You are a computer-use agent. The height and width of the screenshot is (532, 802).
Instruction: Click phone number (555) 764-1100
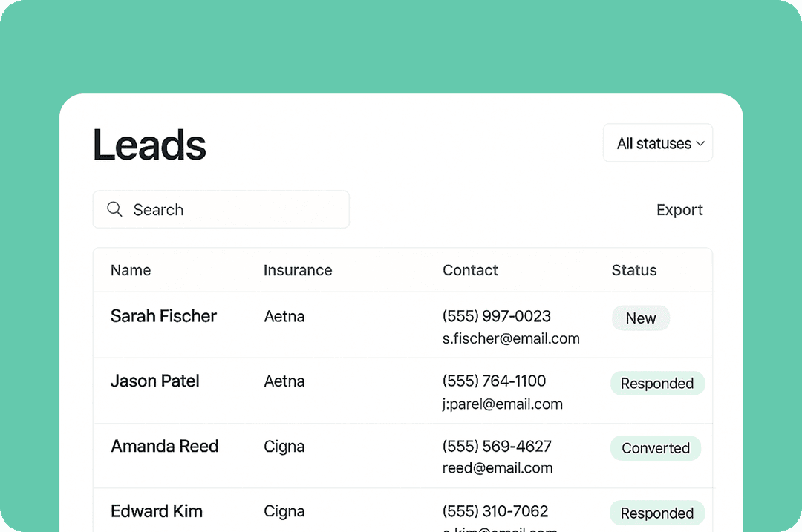pos(494,381)
